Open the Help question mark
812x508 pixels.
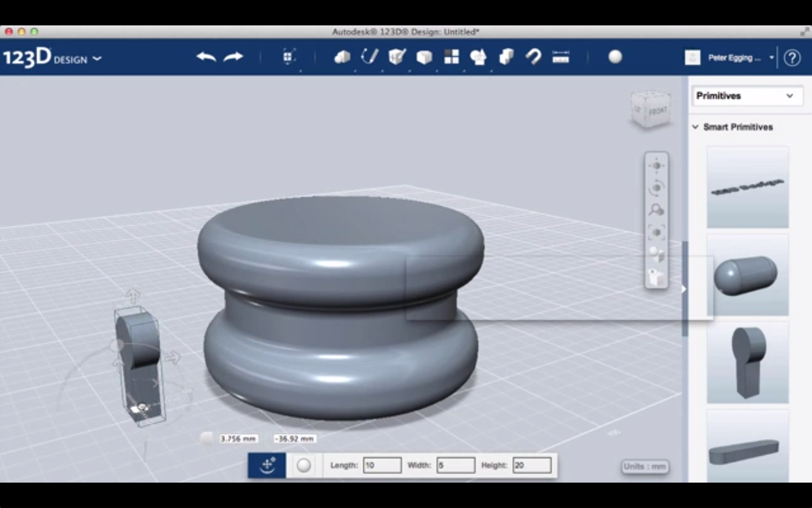pyautogui.click(x=792, y=58)
